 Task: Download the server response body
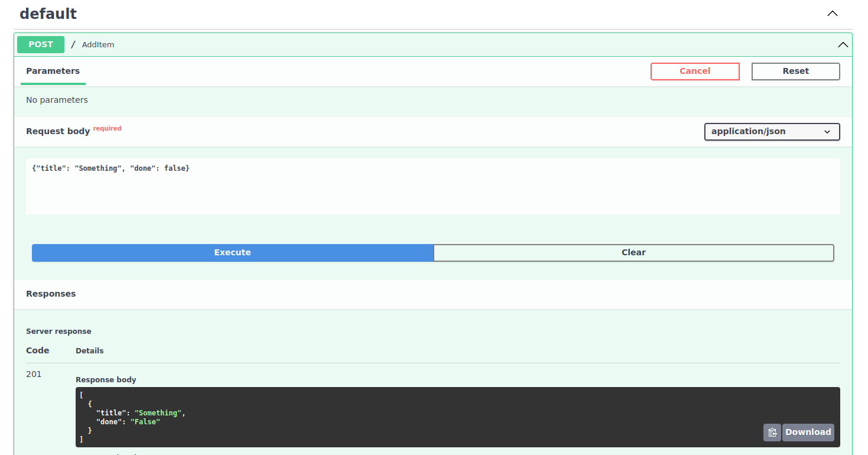tap(808, 432)
